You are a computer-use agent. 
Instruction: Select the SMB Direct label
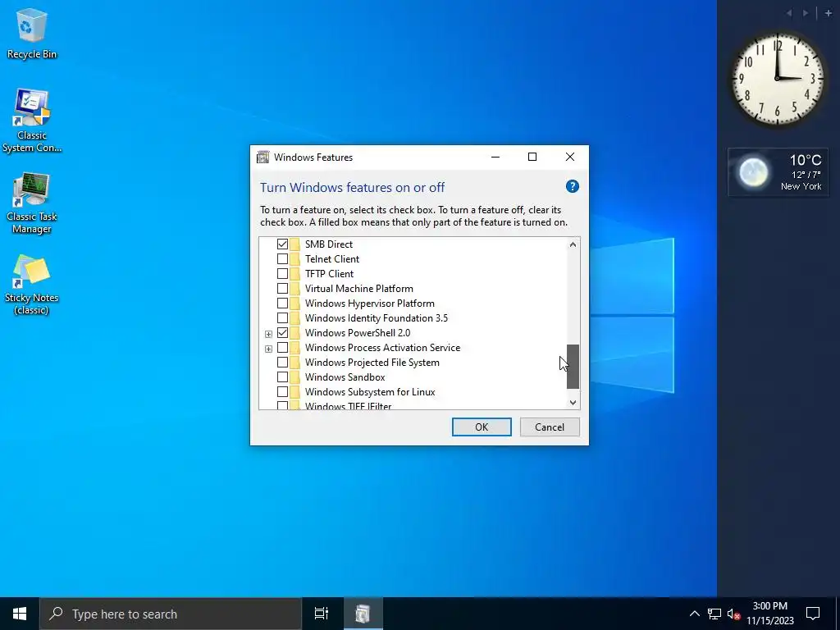[329, 244]
